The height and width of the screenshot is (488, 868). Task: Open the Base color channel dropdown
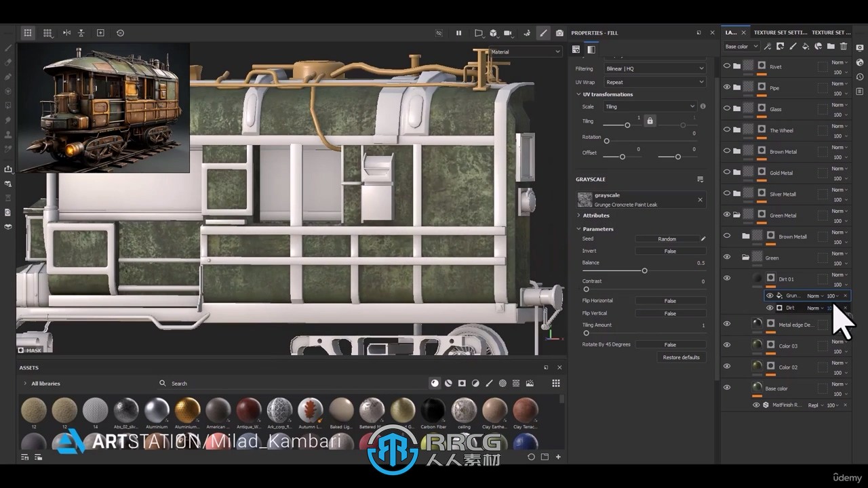pyautogui.click(x=741, y=47)
